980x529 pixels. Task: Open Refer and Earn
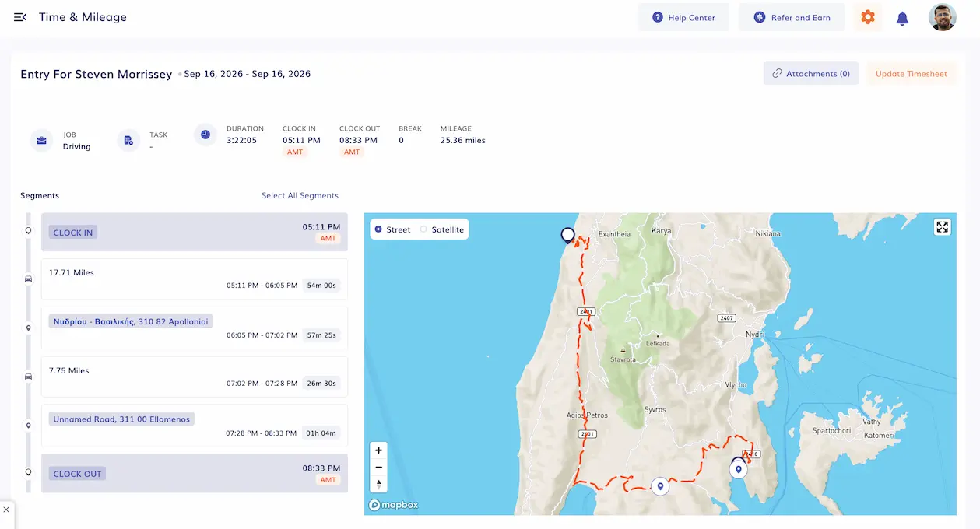click(792, 17)
